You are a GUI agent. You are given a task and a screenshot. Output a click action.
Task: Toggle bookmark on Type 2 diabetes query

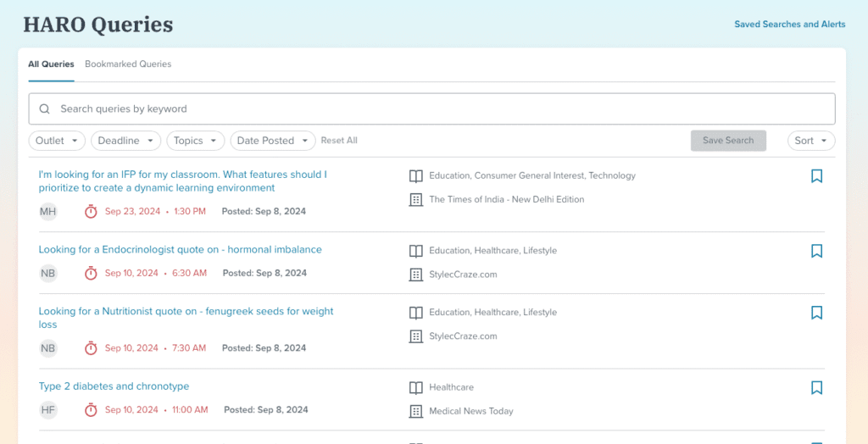coord(816,387)
